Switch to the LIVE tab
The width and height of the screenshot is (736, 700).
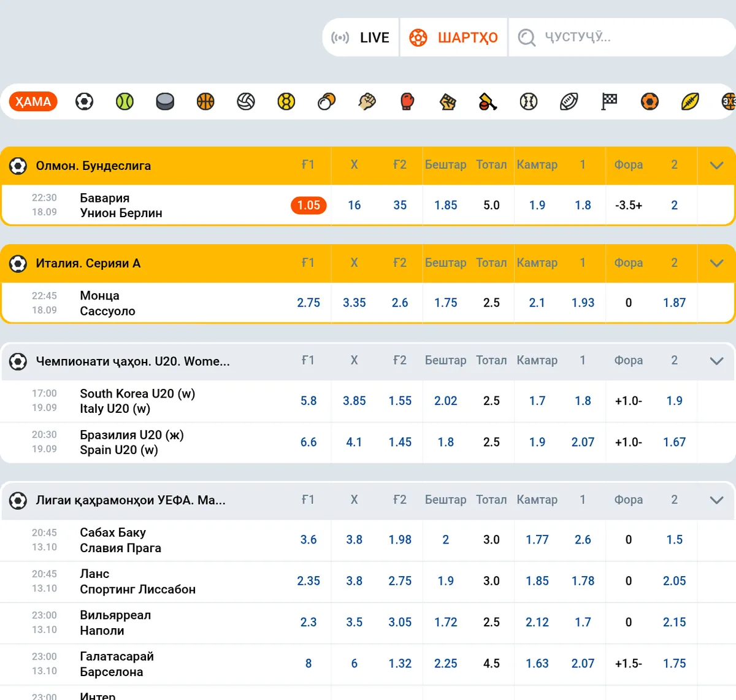[361, 37]
